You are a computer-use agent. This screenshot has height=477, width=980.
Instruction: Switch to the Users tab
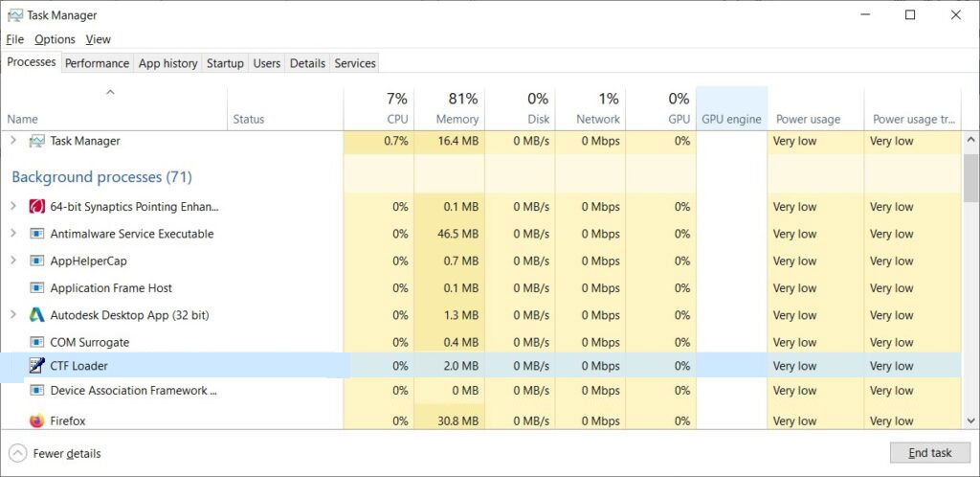pyautogui.click(x=267, y=63)
